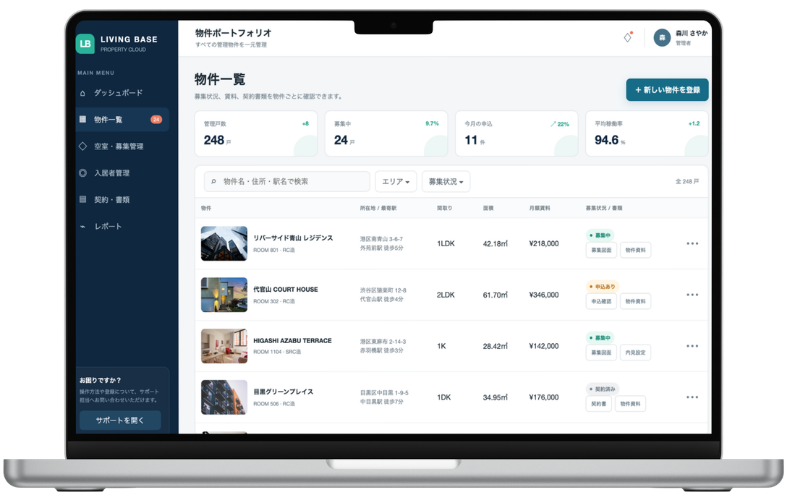Click the サポートを開く button
Viewport: 787px width, 498px height.
point(120,420)
